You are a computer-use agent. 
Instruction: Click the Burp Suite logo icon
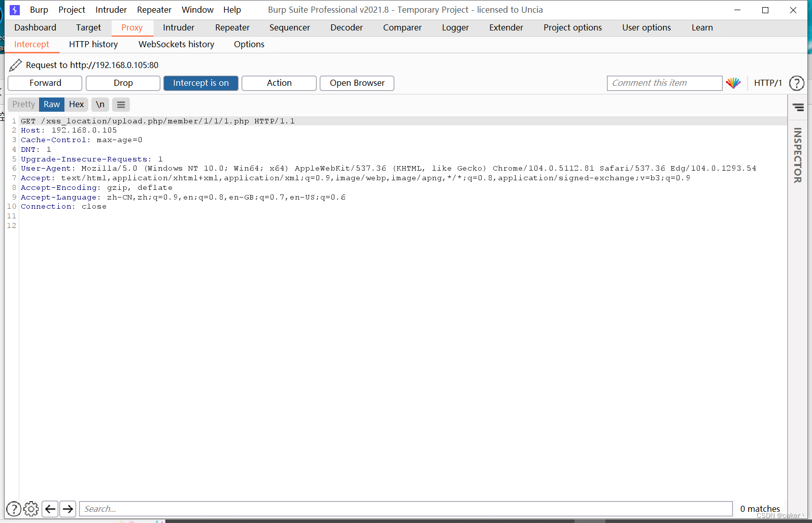(x=15, y=10)
